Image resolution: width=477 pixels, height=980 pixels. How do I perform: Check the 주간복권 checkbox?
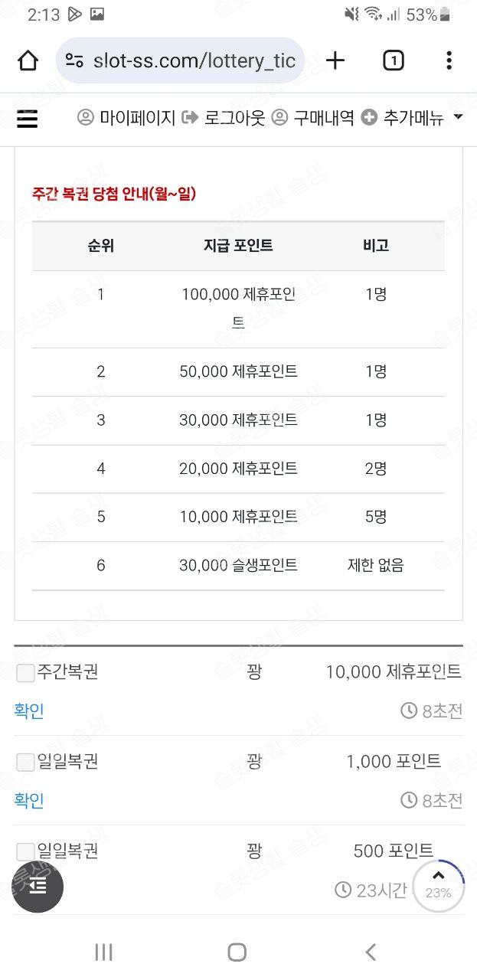[25, 673]
